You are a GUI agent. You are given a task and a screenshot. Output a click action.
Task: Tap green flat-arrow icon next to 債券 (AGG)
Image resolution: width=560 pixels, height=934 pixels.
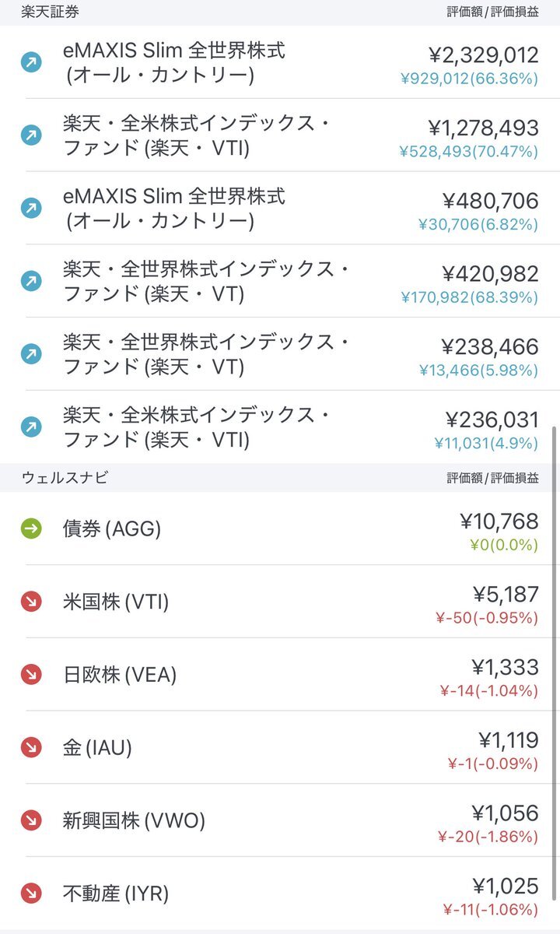[31, 528]
